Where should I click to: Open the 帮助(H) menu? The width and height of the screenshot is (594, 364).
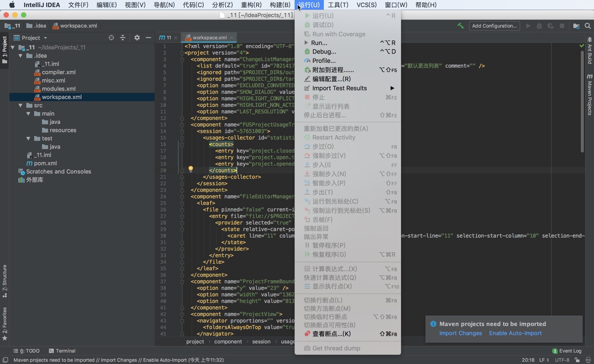(426, 5)
